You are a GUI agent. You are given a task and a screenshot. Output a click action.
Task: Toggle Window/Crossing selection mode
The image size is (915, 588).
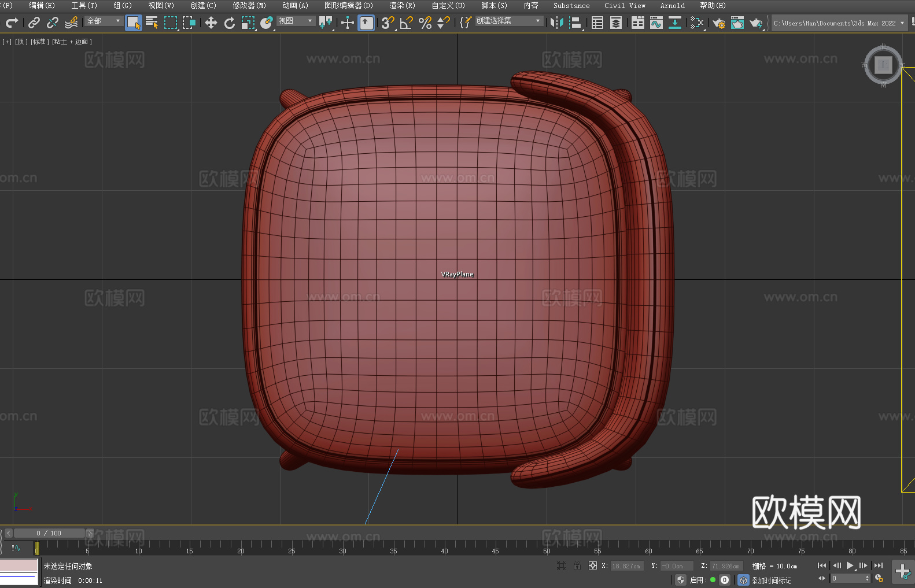189,23
